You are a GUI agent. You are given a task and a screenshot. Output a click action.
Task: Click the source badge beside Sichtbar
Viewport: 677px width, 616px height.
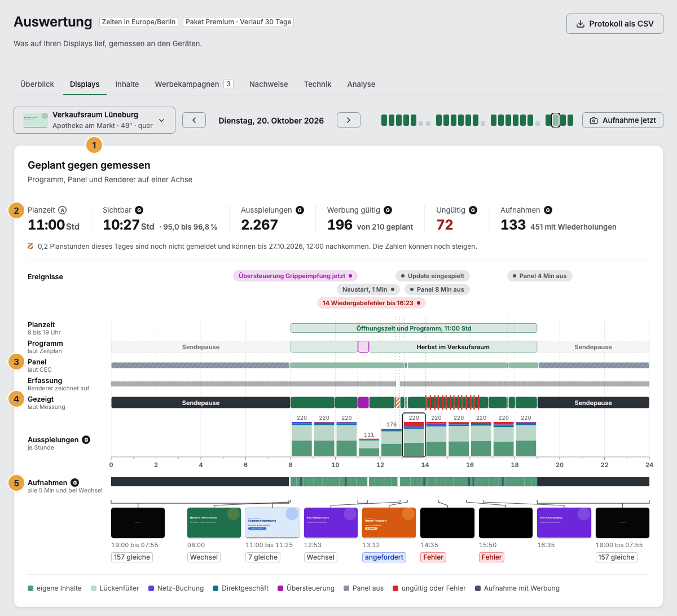point(139,210)
